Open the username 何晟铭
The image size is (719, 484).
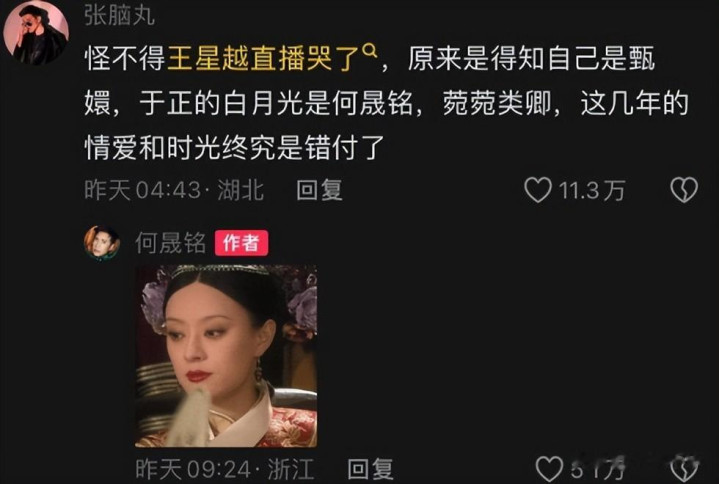click(x=171, y=243)
